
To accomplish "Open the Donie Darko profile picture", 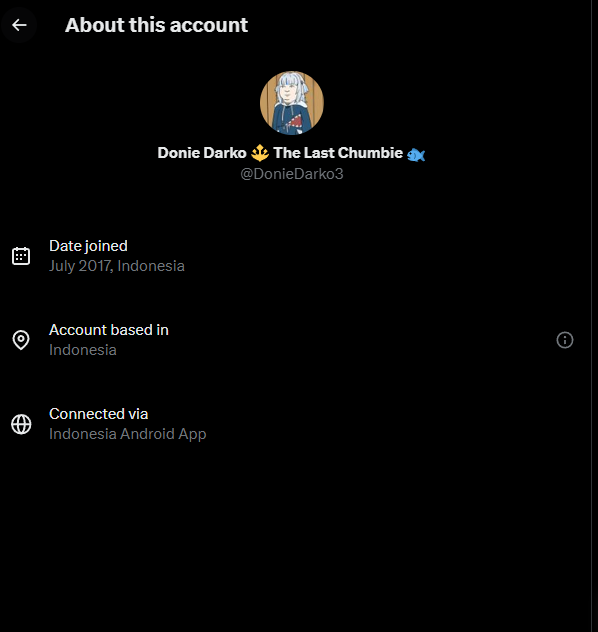I will (x=292, y=103).
